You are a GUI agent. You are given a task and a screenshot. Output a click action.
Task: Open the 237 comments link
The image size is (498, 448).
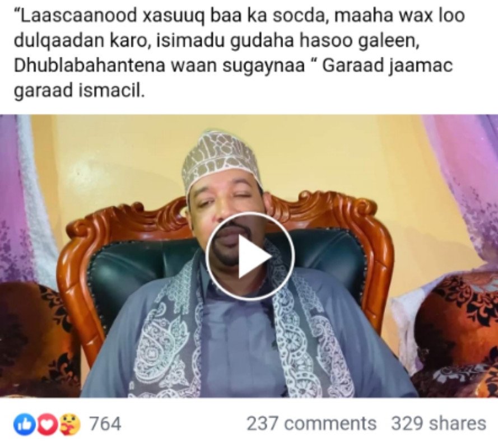[311, 424]
